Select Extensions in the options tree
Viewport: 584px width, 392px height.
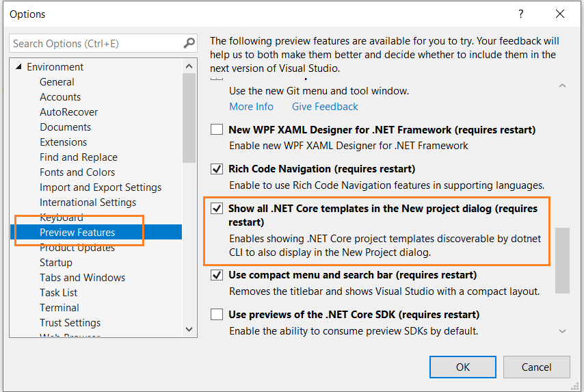pyautogui.click(x=64, y=142)
